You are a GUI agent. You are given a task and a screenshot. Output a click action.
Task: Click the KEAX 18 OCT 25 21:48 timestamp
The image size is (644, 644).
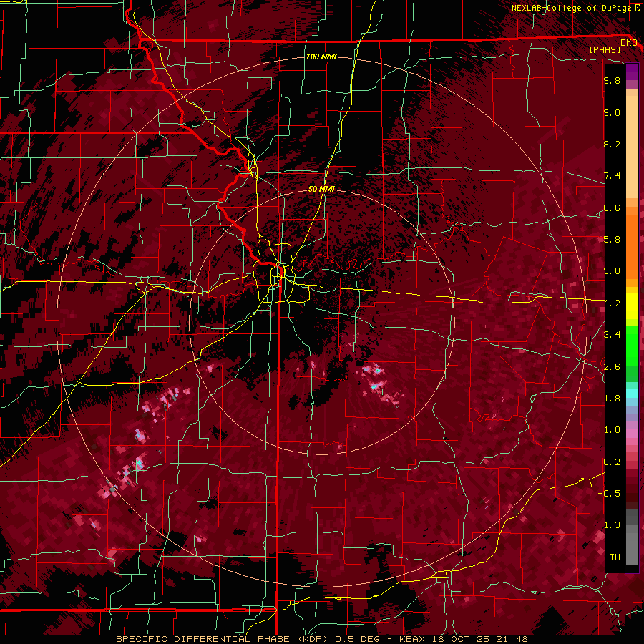464,639
